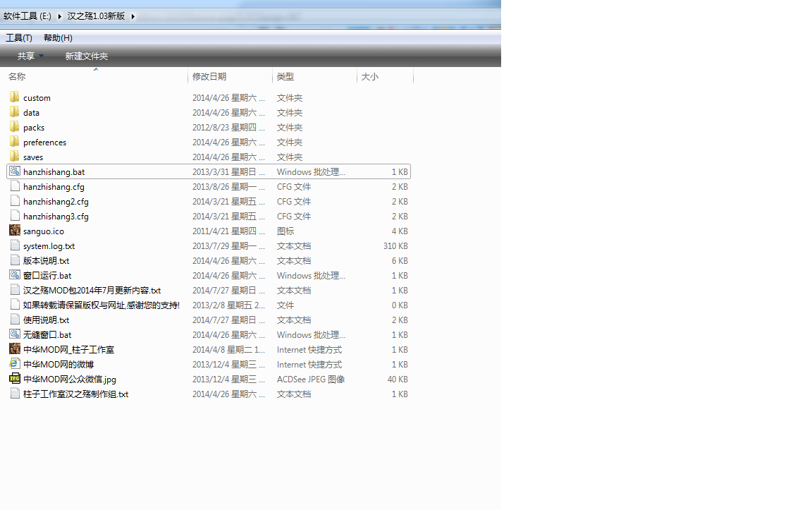Screen dimensions: 812x510
Task: Open the 共享 dropdown arrow
Action: 41,56
